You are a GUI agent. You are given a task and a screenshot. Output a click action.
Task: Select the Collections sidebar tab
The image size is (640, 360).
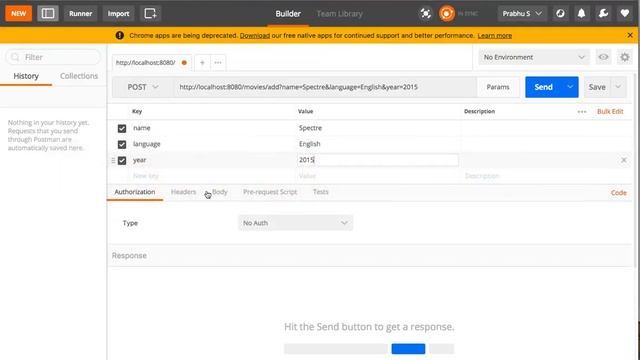pos(79,76)
